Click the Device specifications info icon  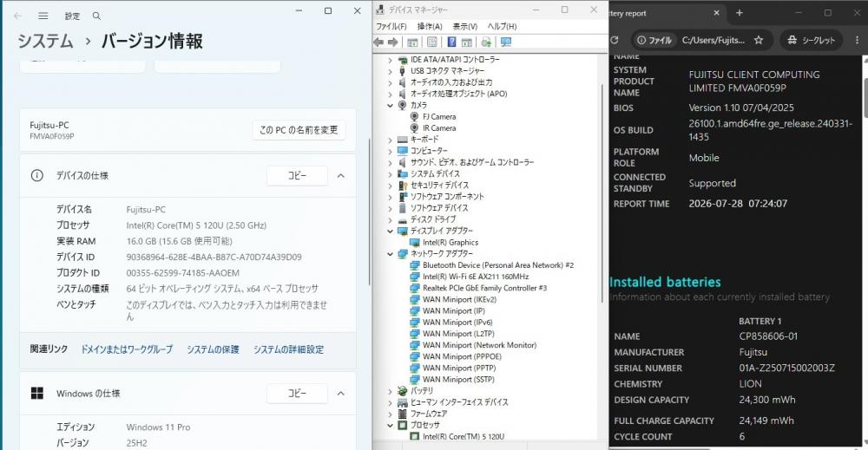click(37, 176)
